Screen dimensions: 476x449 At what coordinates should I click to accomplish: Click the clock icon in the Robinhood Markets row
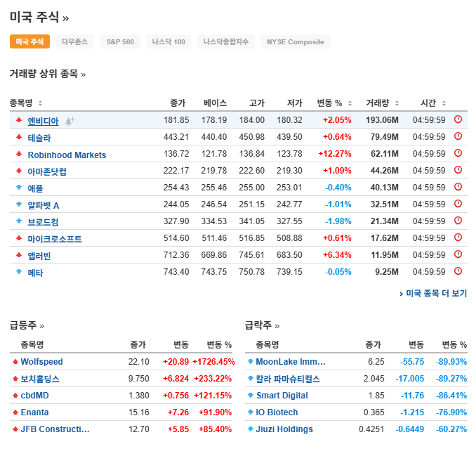click(458, 153)
